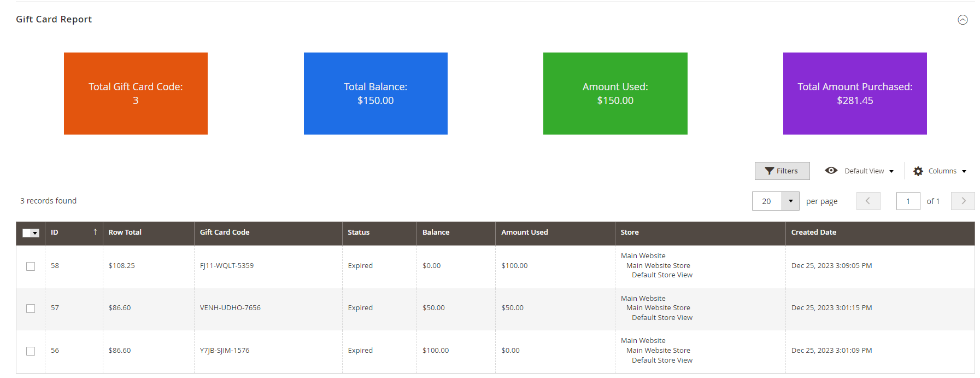Open gift card FJ11-WQLT-5359 row
This screenshot has width=980, height=378.
click(226, 266)
